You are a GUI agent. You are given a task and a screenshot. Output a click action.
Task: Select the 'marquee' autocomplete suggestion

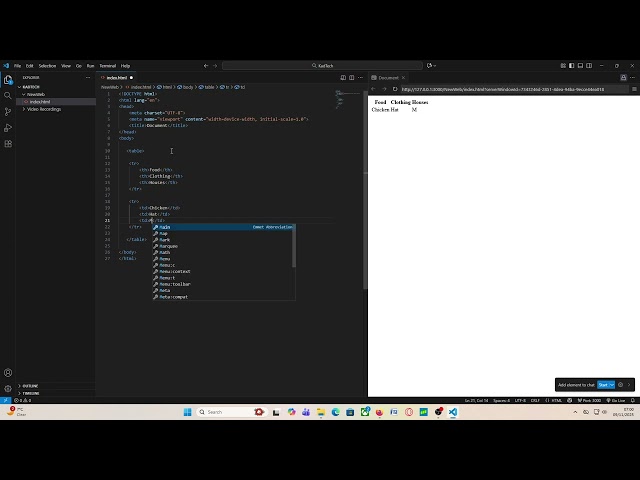[224, 246]
